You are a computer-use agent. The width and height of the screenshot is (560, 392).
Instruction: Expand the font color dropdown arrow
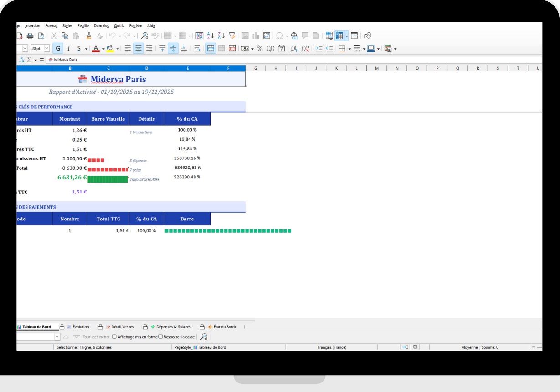tap(103, 49)
